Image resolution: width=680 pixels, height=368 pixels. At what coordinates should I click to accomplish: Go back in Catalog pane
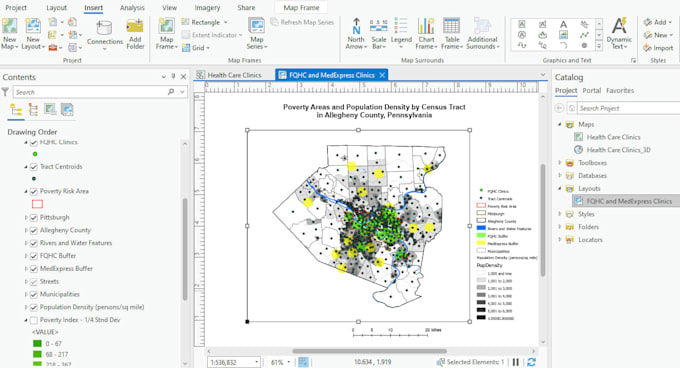click(x=559, y=108)
